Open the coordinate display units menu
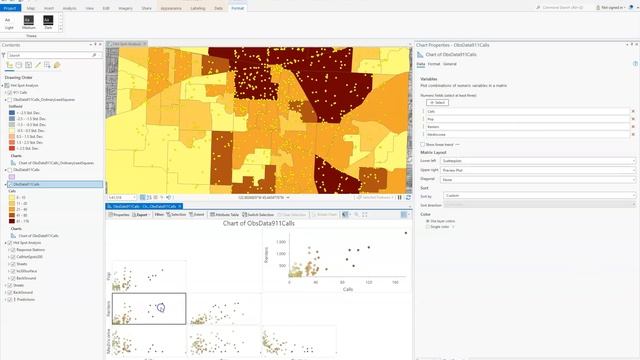 [288, 198]
